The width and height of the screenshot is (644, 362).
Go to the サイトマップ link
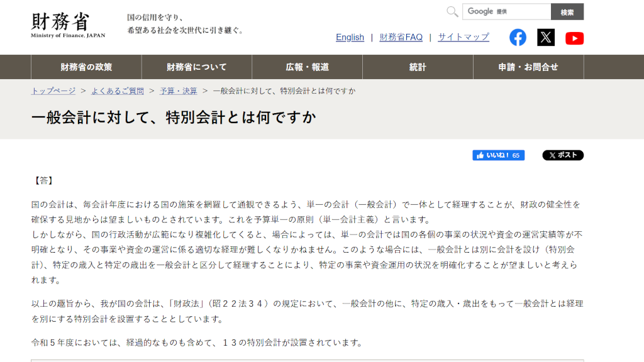[x=464, y=37]
